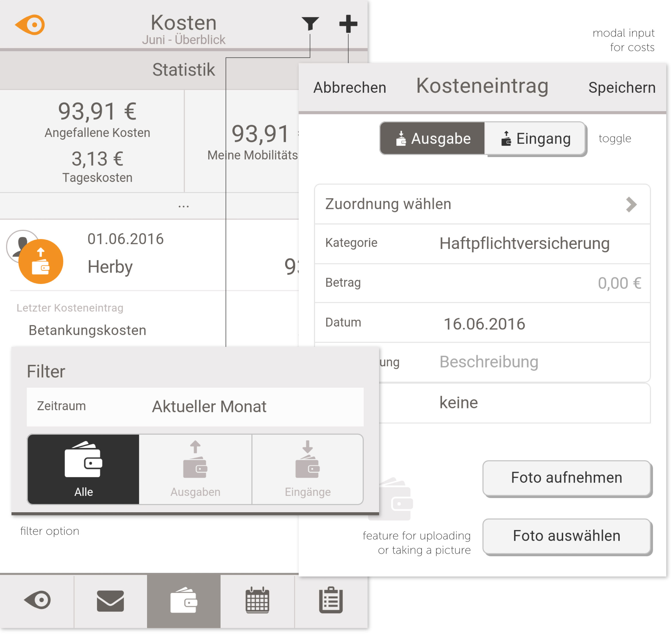
Task: Tap the Tageskosten 3,13 € statistic
Action: pyautogui.click(x=98, y=168)
